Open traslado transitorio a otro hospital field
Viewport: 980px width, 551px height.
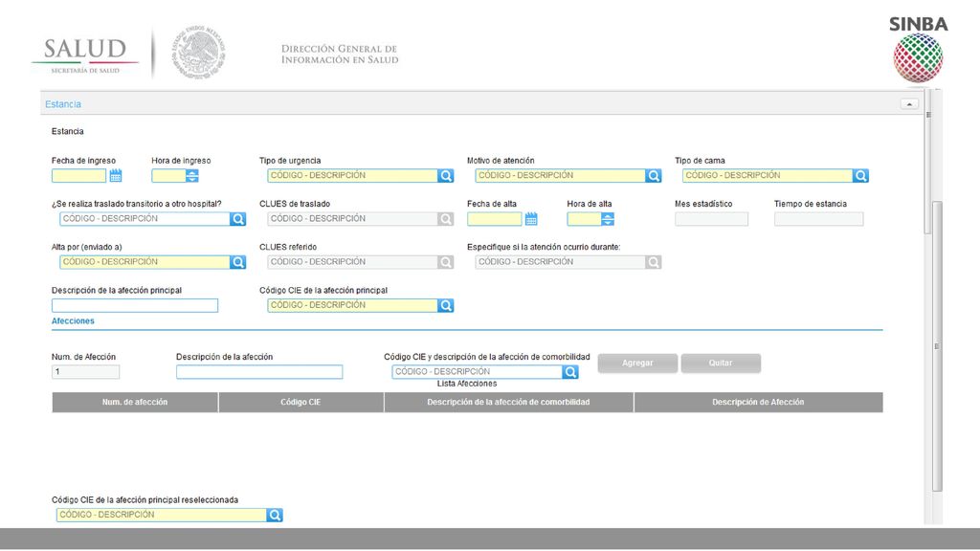coord(145,219)
